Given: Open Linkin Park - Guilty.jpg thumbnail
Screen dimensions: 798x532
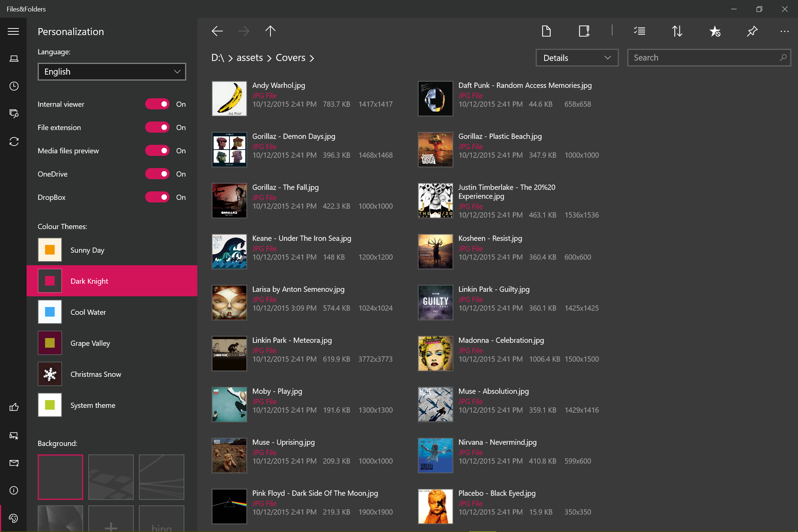Looking at the screenshot, I should [x=436, y=303].
